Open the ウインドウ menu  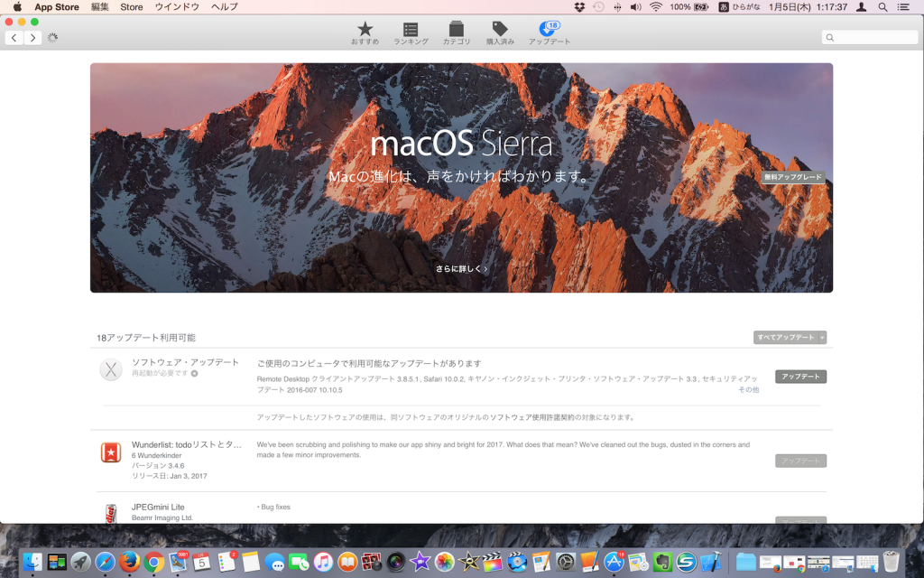177,7
